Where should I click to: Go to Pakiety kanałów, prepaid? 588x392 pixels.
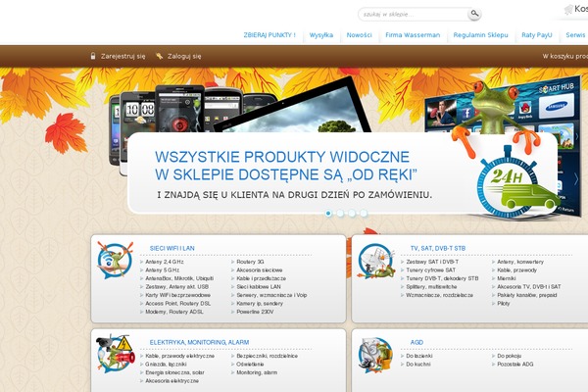pos(527,295)
